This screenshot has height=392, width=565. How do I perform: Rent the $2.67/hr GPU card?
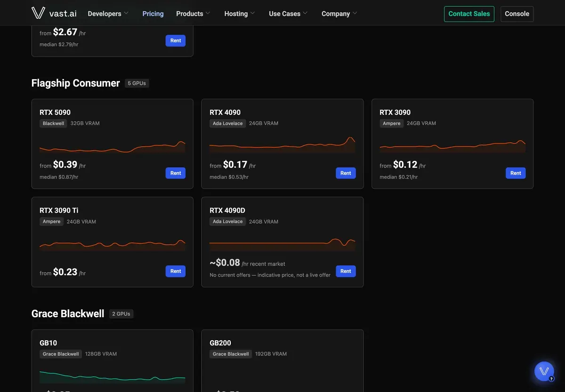tap(176, 40)
